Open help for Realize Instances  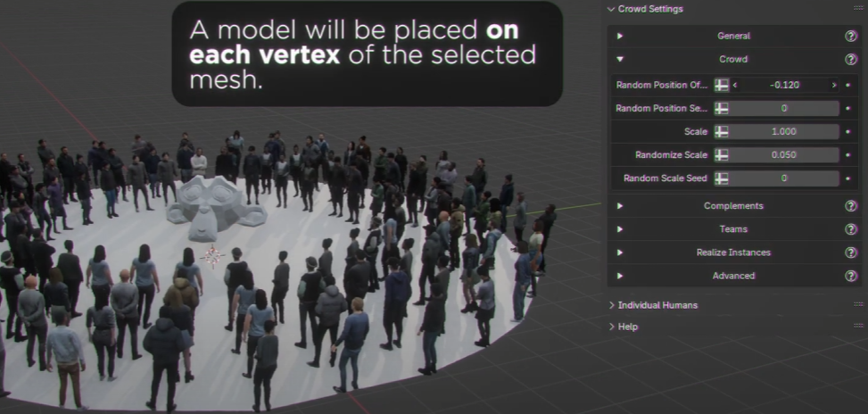pyautogui.click(x=850, y=253)
